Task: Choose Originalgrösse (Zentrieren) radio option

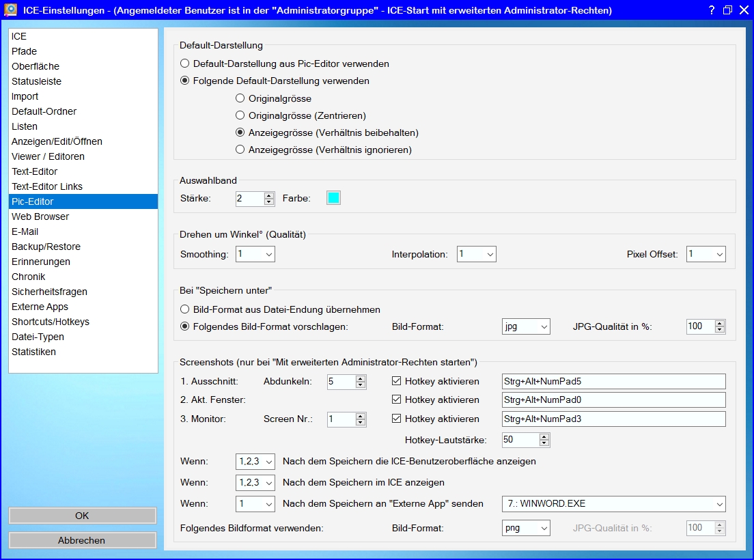Action: tap(301, 115)
